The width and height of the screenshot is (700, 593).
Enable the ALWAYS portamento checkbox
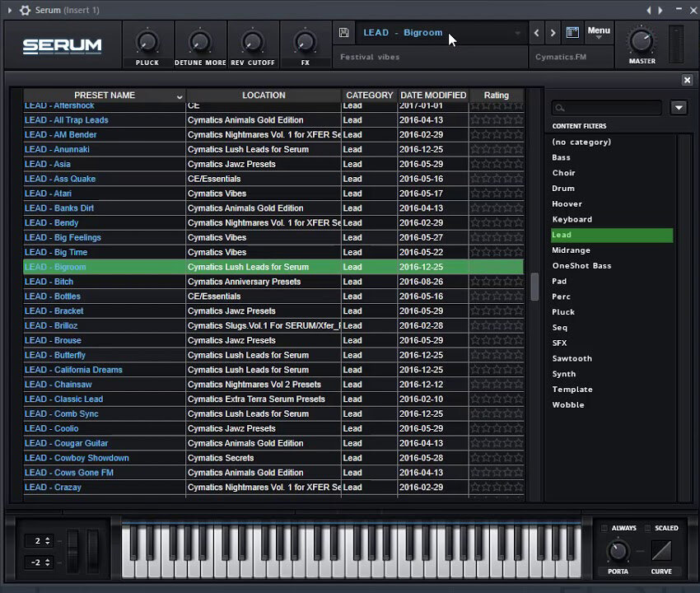pyautogui.click(x=604, y=528)
